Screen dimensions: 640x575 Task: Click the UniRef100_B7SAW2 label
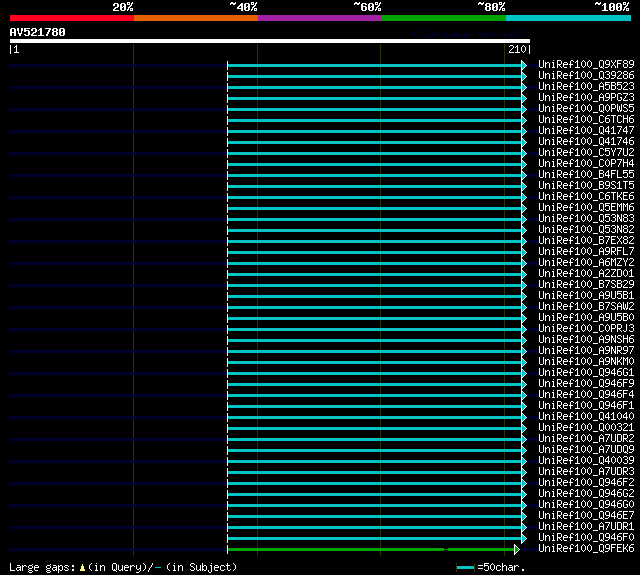[x=586, y=307]
